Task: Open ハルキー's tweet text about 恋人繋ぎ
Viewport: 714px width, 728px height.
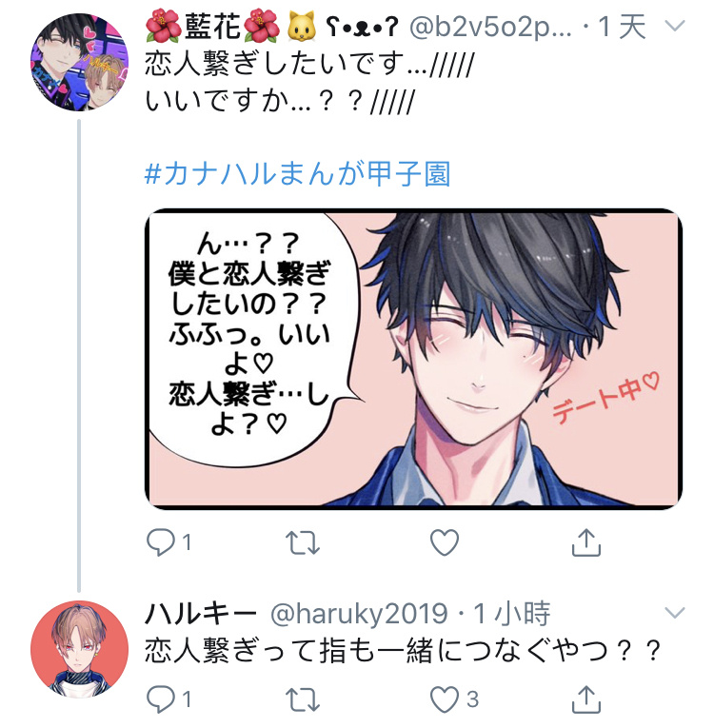Action: pyautogui.click(x=403, y=651)
